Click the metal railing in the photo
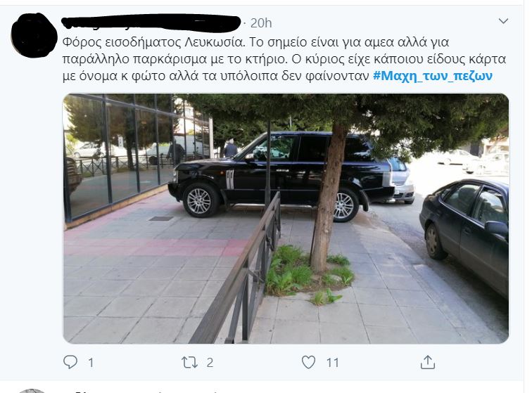532x393 pixels. pos(239,271)
